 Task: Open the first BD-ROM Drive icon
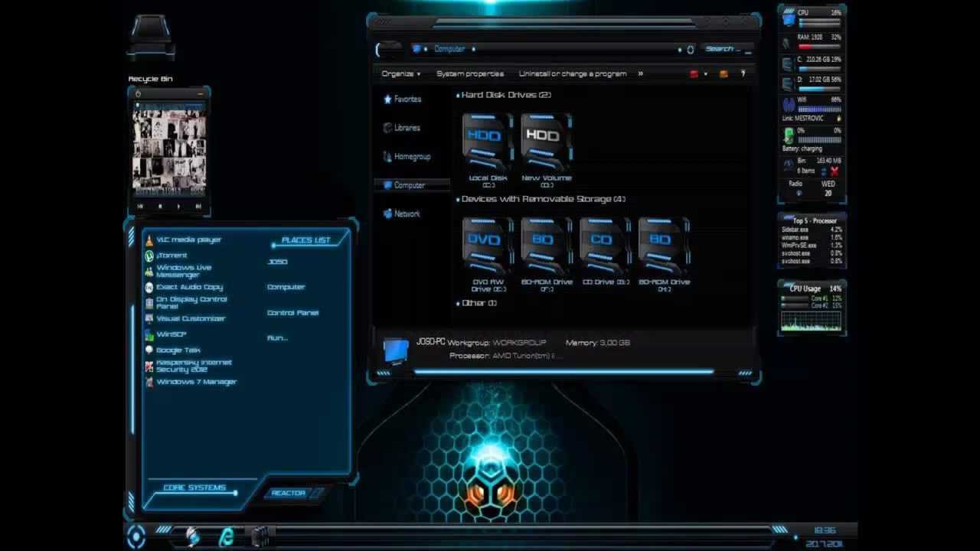[x=547, y=246]
